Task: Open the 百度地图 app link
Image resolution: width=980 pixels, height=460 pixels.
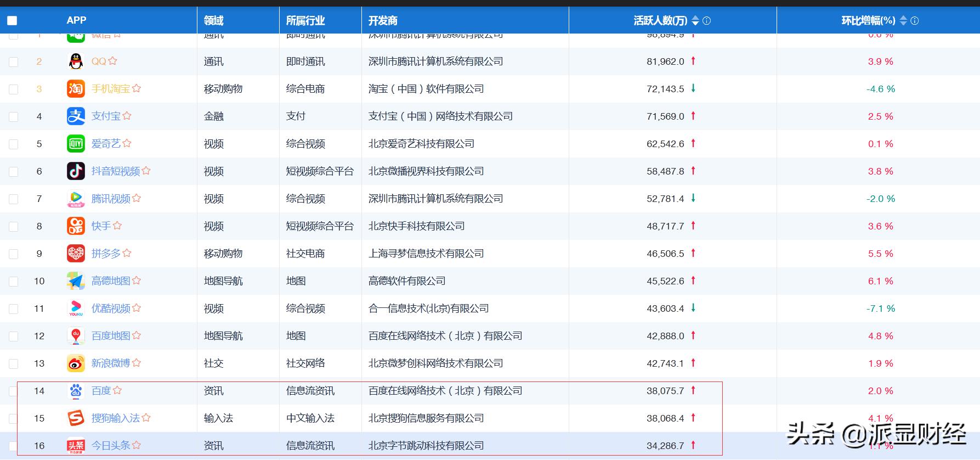Action: tap(111, 335)
